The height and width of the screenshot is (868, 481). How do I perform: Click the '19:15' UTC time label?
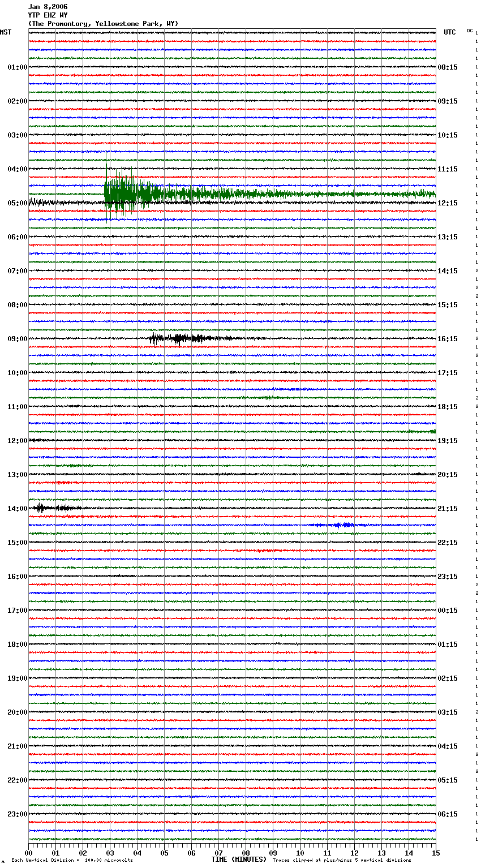(448, 441)
